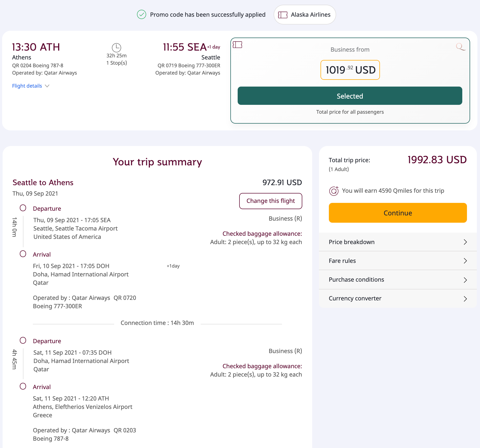Open the Fare rules section
Image resolution: width=480 pixels, height=448 pixels.
point(398,261)
